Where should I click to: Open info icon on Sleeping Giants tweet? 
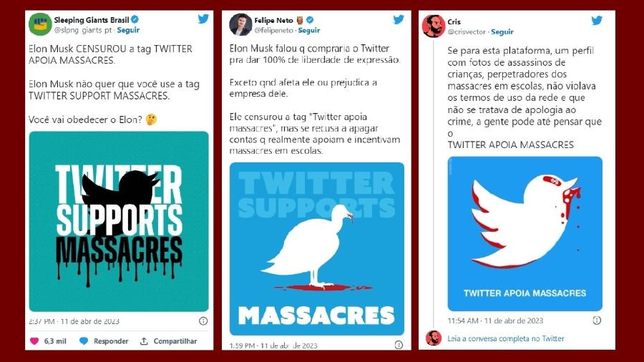[x=203, y=321]
